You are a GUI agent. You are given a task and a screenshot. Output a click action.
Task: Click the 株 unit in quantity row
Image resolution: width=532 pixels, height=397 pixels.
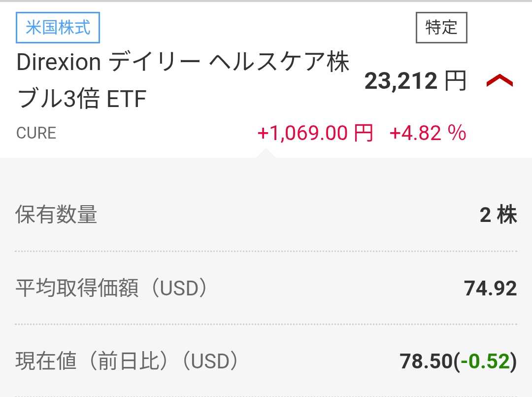pyautogui.click(x=507, y=216)
